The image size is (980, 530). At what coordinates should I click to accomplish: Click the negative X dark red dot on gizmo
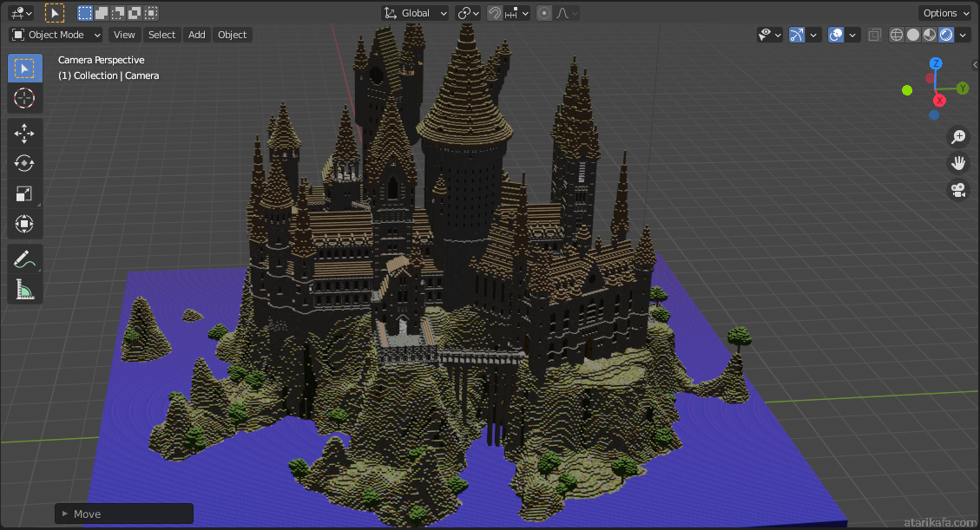930,78
